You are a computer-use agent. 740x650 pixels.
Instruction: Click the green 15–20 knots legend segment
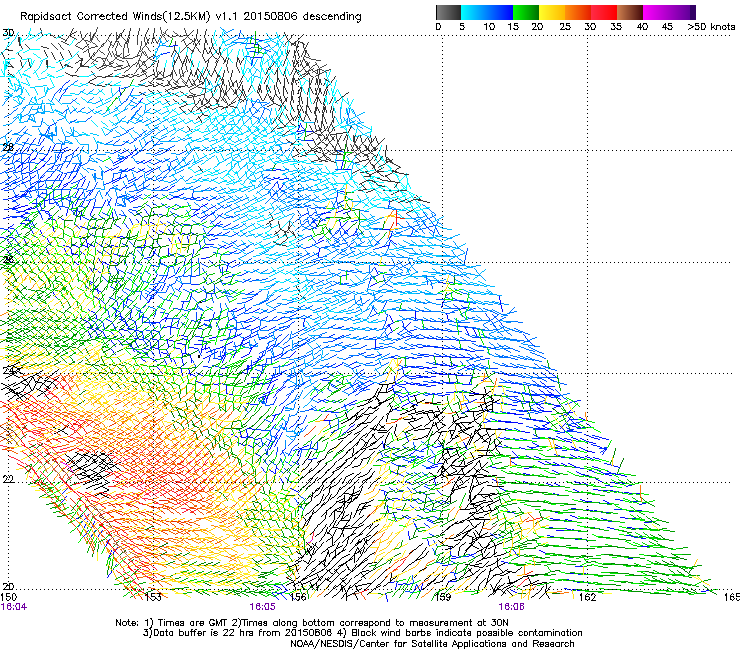pyautogui.click(x=526, y=12)
